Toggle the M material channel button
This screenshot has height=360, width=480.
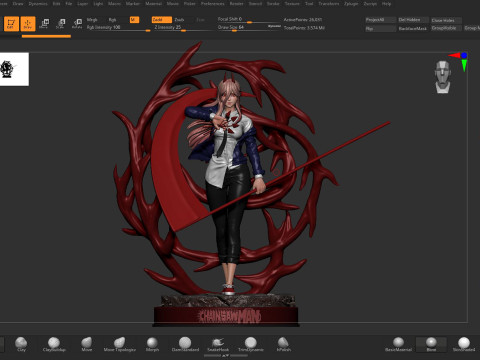[x=134, y=20]
